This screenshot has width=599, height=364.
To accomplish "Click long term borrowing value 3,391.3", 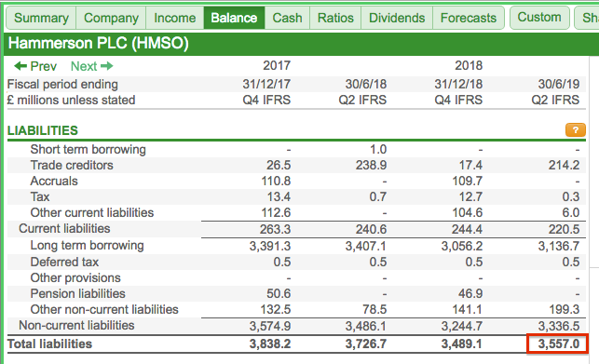I will click(x=270, y=247).
